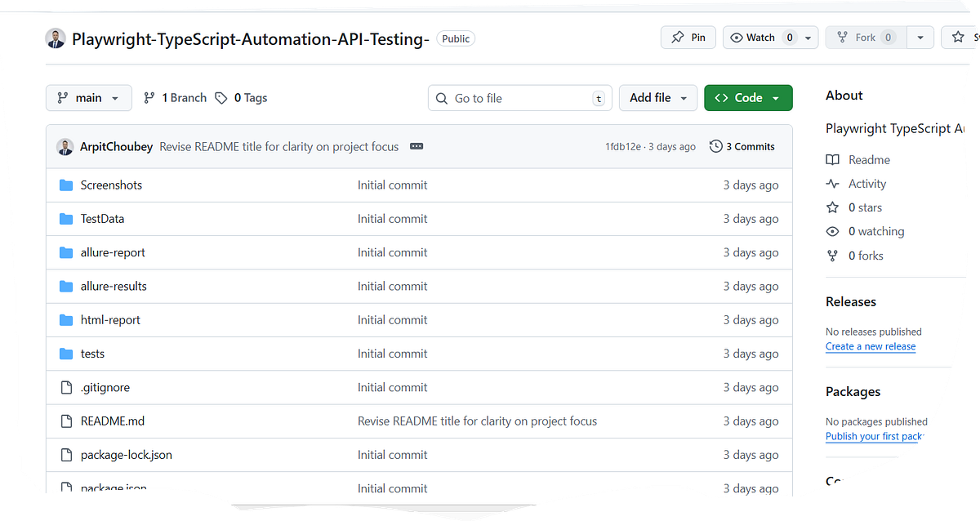Expand commit message ellipsis icon
Viewport: 980px width, 521px height.
(x=416, y=147)
